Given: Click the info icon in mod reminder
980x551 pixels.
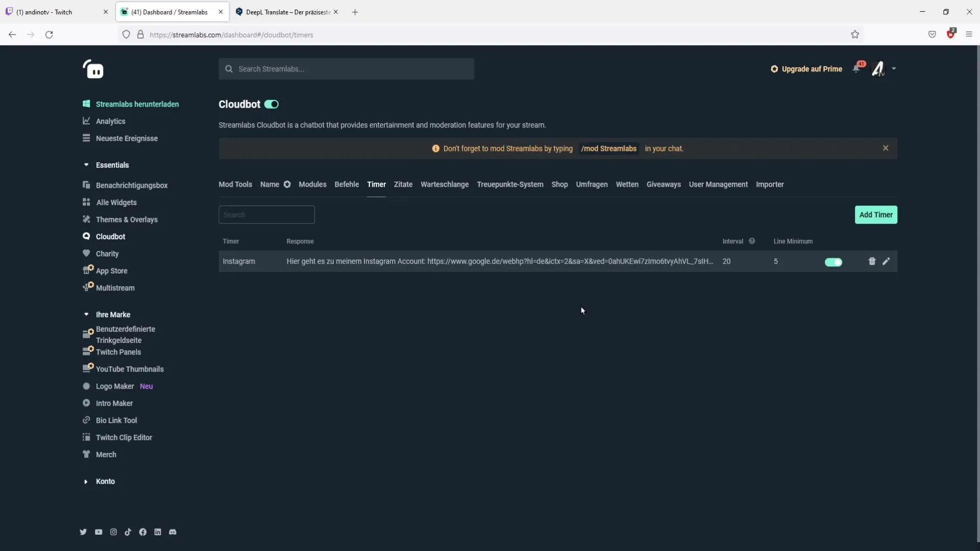Looking at the screenshot, I should pyautogui.click(x=435, y=148).
